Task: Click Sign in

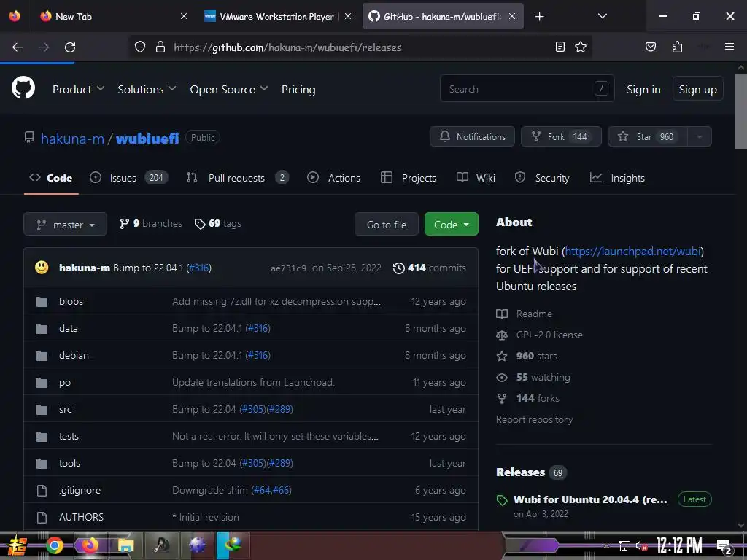Action: click(x=643, y=89)
